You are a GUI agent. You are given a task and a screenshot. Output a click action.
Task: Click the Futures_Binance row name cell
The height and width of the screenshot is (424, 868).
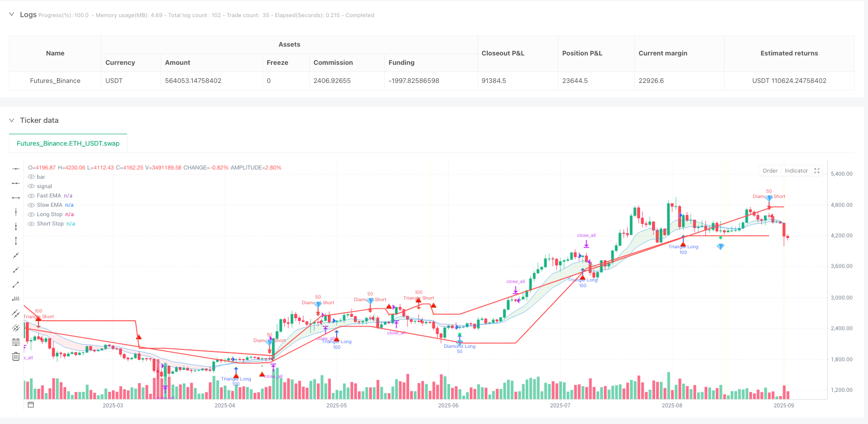55,81
